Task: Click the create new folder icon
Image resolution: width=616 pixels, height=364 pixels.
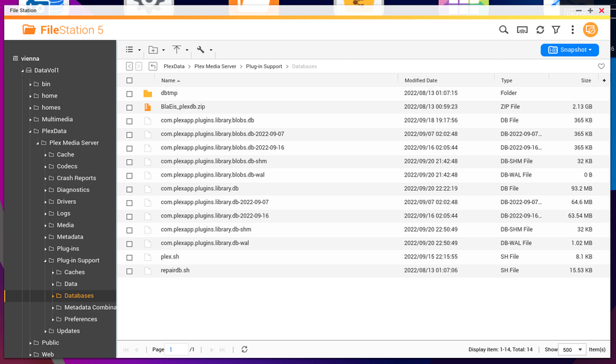Action: [x=153, y=50]
